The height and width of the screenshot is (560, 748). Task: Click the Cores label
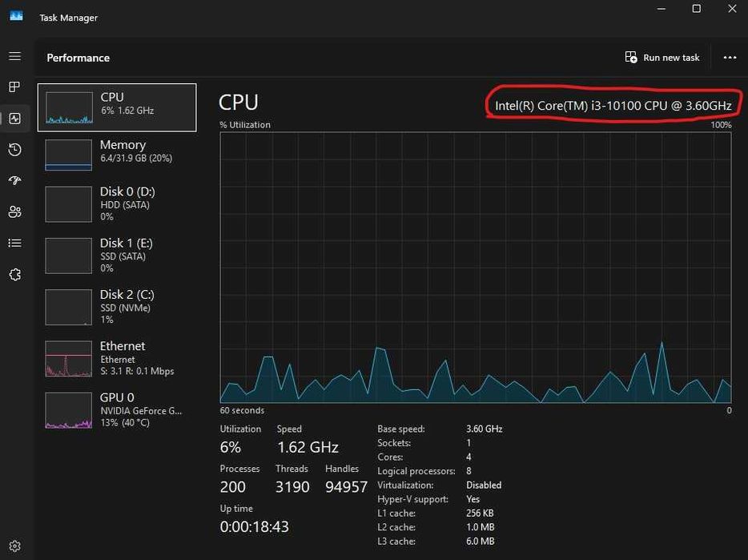click(x=390, y=457)
